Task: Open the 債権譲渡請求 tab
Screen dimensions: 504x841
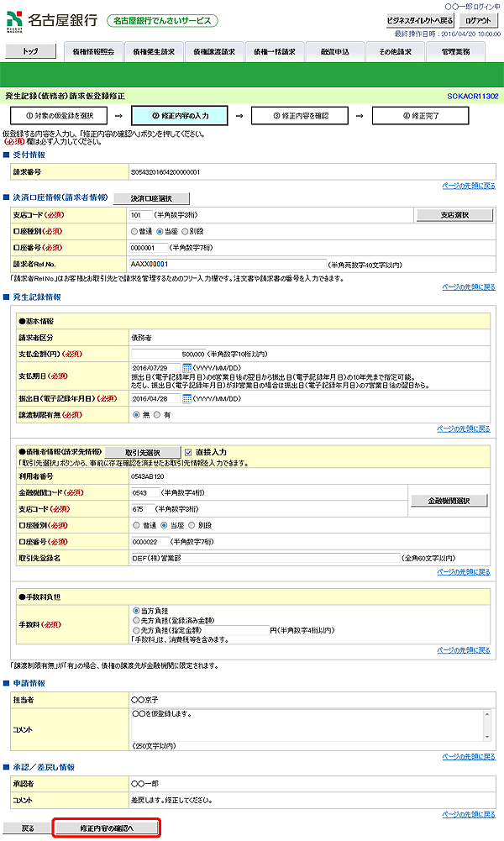Action: (x=214, y=52)
